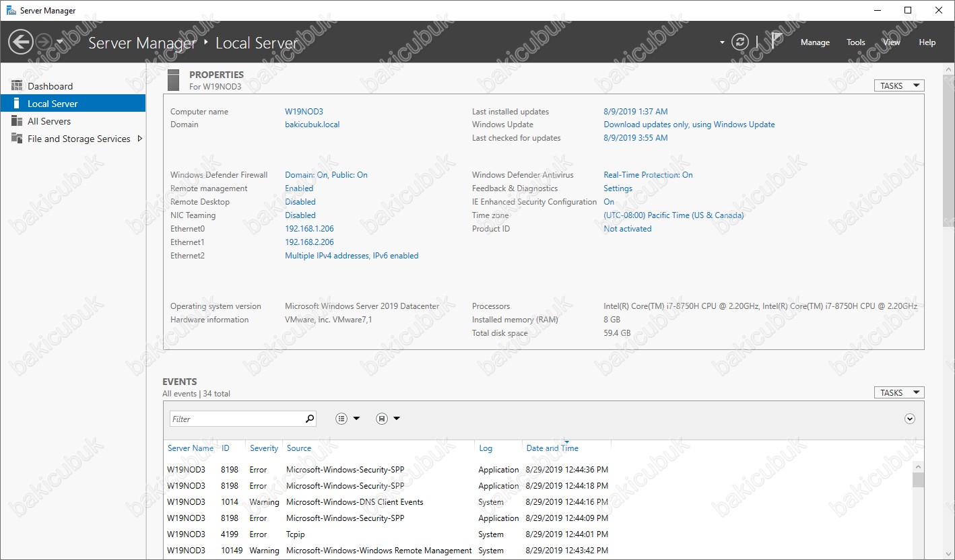The width and height of the screenshot is (955, 560).
Task: Click the All Servers sidebar icon
Action: pos(17,121)
